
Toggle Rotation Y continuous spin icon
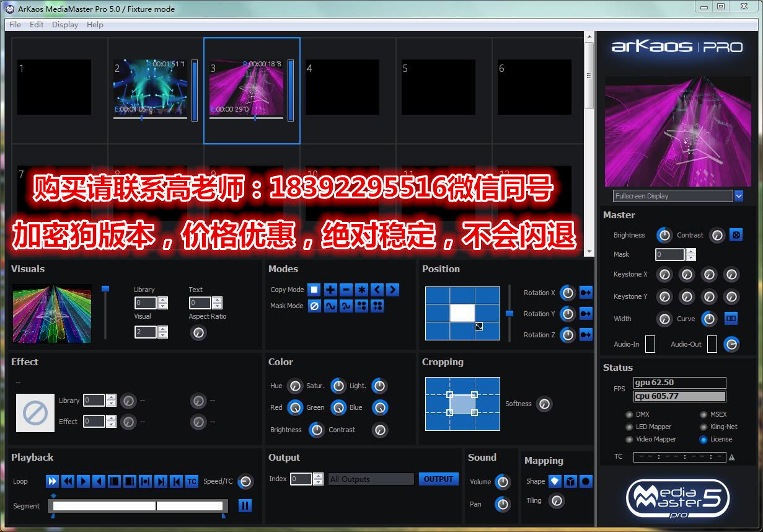[x=586, y=314]
